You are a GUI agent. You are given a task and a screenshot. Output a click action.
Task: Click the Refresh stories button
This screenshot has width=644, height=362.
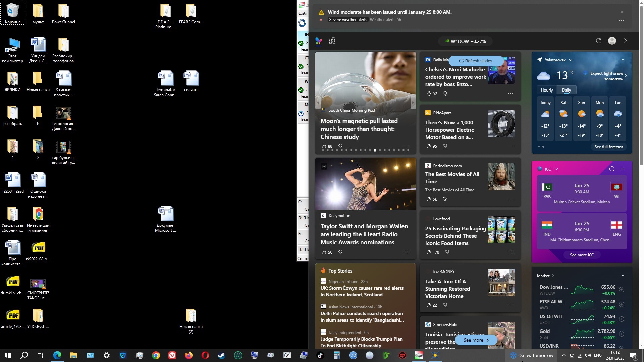point(476,61)
